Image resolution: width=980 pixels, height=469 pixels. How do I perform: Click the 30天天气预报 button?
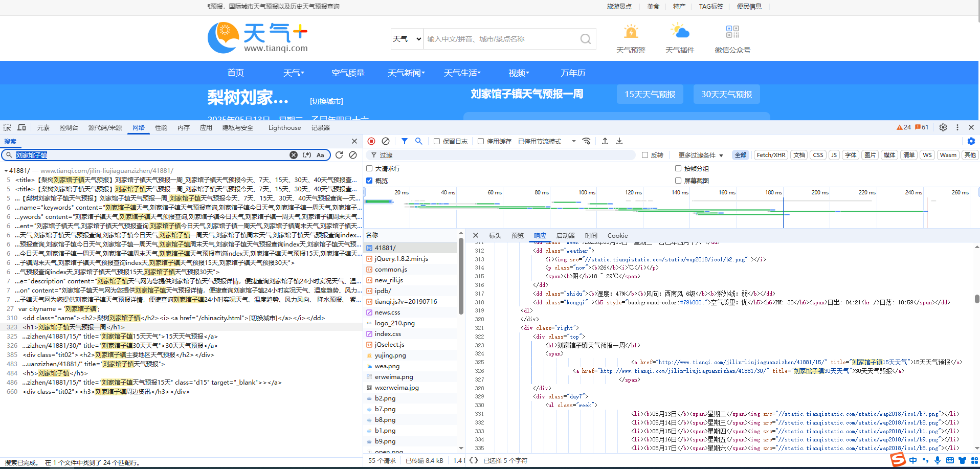tap(726, 94)
